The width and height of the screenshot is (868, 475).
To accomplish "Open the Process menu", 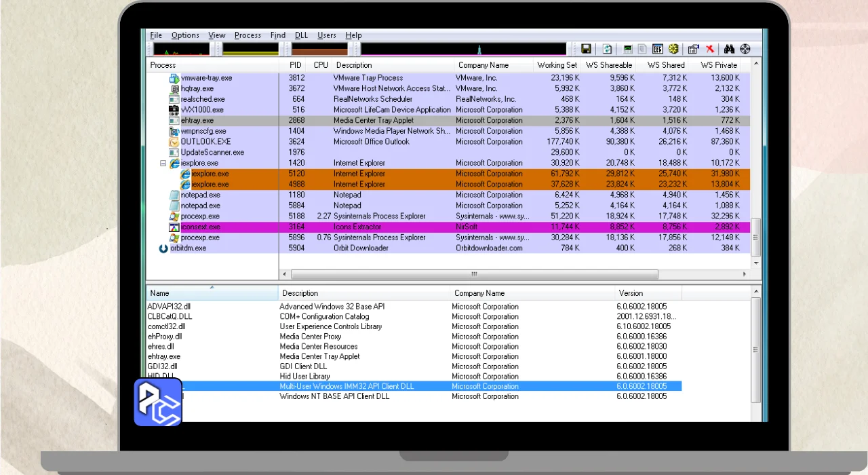I will (248, 35).
